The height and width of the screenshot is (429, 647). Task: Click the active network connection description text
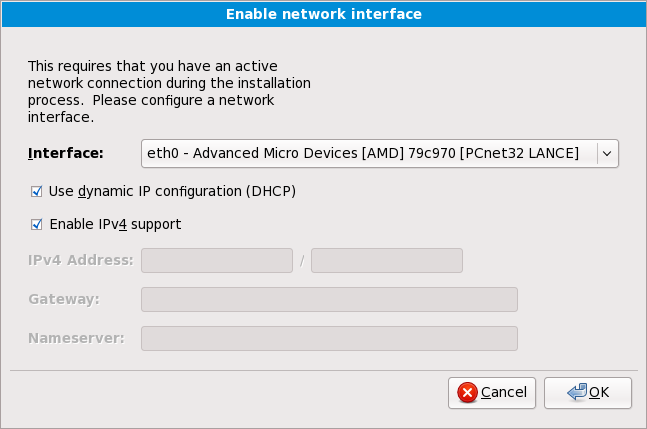(x=168, y=91)
